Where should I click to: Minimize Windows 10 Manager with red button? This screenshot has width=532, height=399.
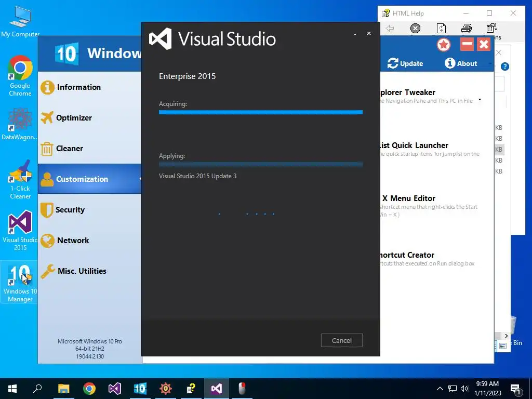(467, 44)
